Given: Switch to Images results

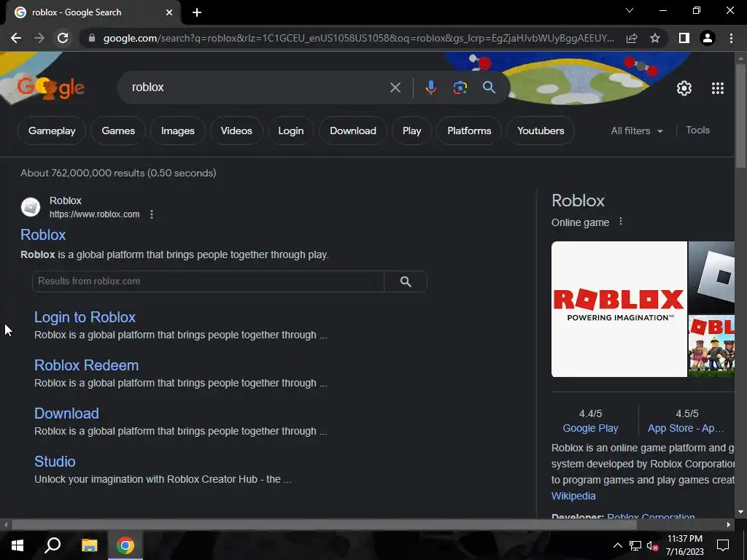Looking at the screenshot, I should [x=178, y=131].
